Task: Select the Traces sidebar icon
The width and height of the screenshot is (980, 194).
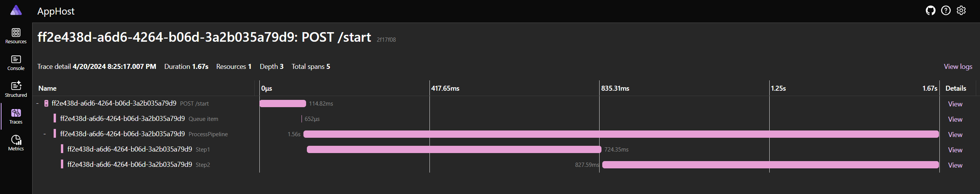Action: tap(16, 113)
